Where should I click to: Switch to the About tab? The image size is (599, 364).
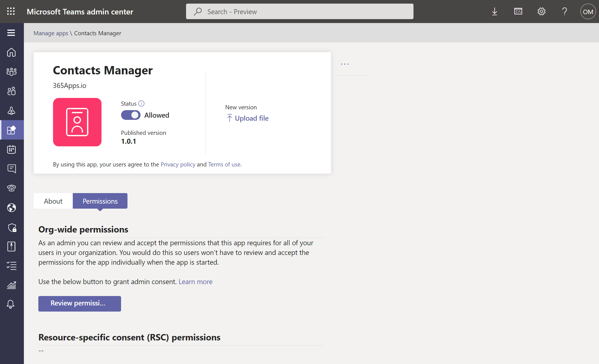click(x=53, y=201)
